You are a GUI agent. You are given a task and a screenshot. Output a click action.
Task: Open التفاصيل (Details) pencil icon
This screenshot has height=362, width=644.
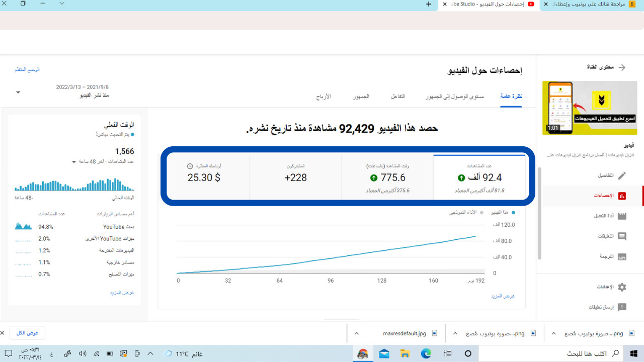tap(622, 176)
